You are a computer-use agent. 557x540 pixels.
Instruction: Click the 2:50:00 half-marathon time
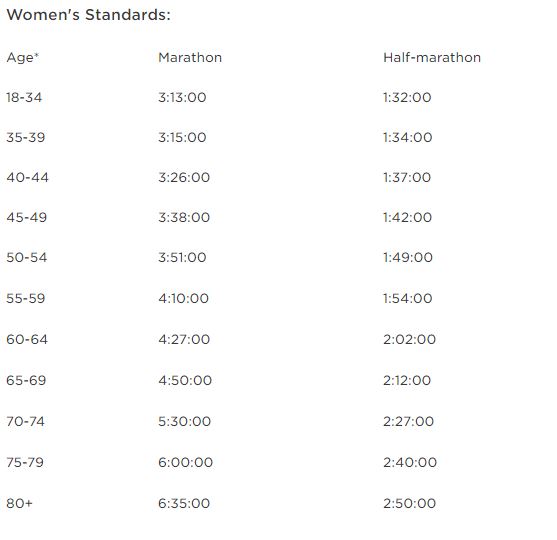[410, 503]
